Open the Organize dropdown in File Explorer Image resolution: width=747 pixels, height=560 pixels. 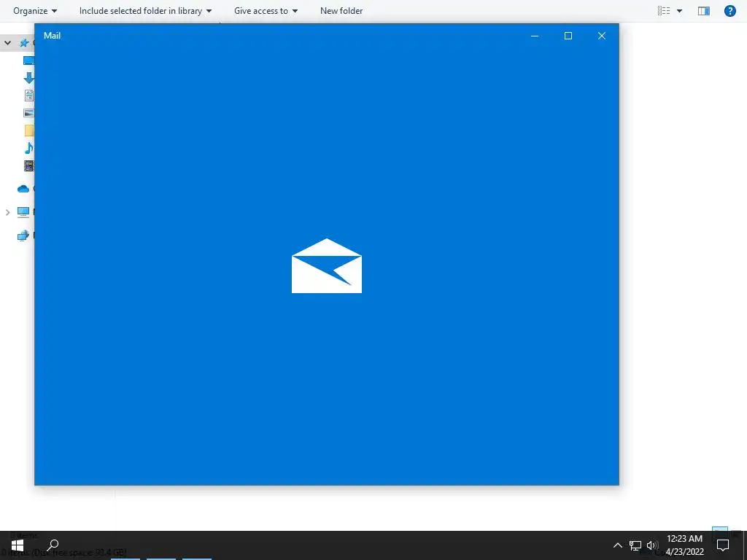35,10
